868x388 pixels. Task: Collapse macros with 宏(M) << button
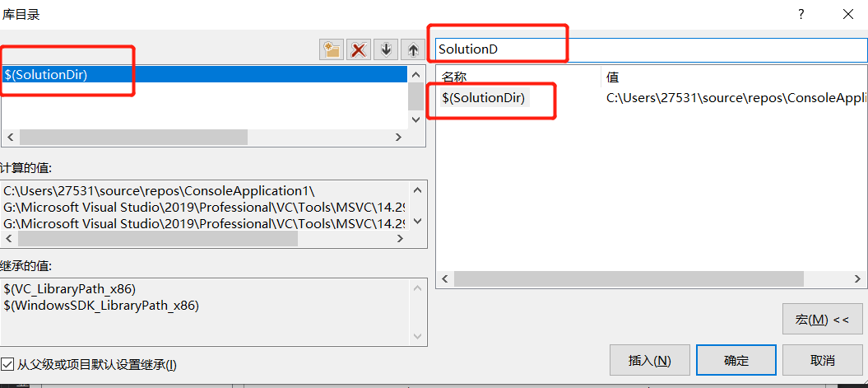point(823,320)
